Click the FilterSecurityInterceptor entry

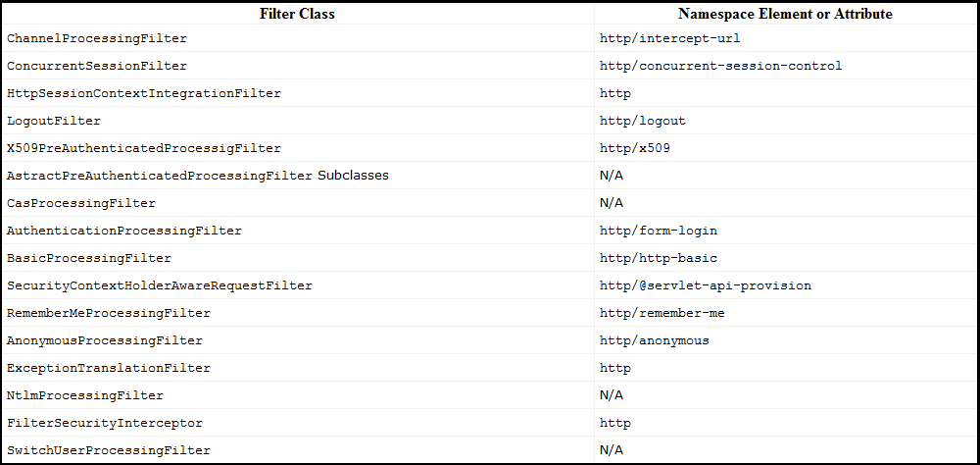(105, 423)
